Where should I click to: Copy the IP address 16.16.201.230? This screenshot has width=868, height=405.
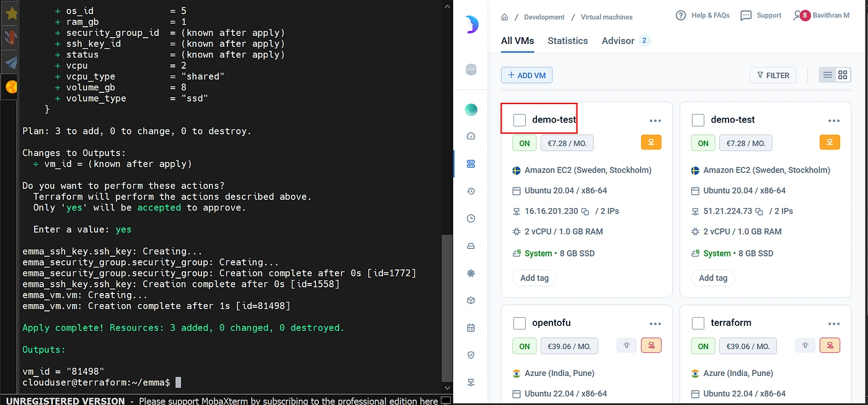(x=585, y=211)
